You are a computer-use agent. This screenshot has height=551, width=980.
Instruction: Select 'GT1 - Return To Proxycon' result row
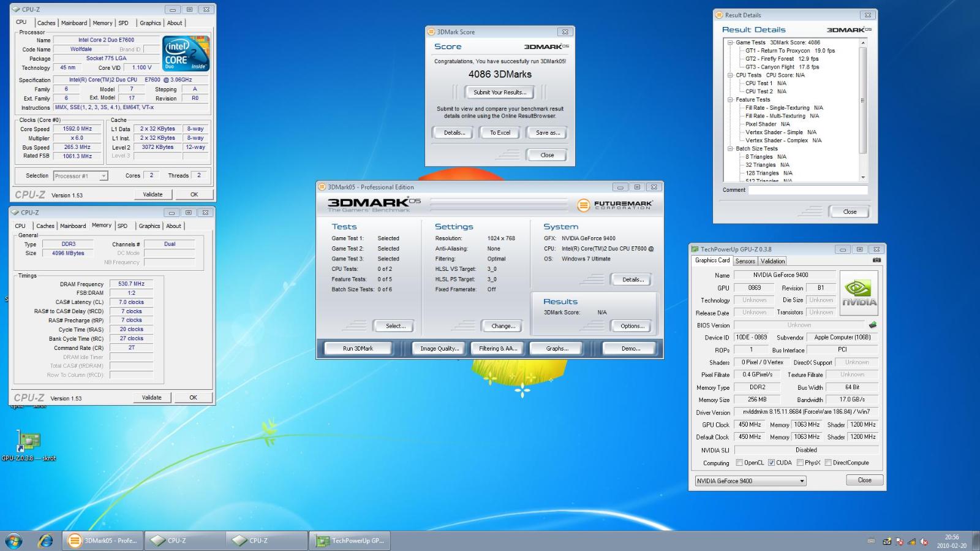tap(790, 51)
